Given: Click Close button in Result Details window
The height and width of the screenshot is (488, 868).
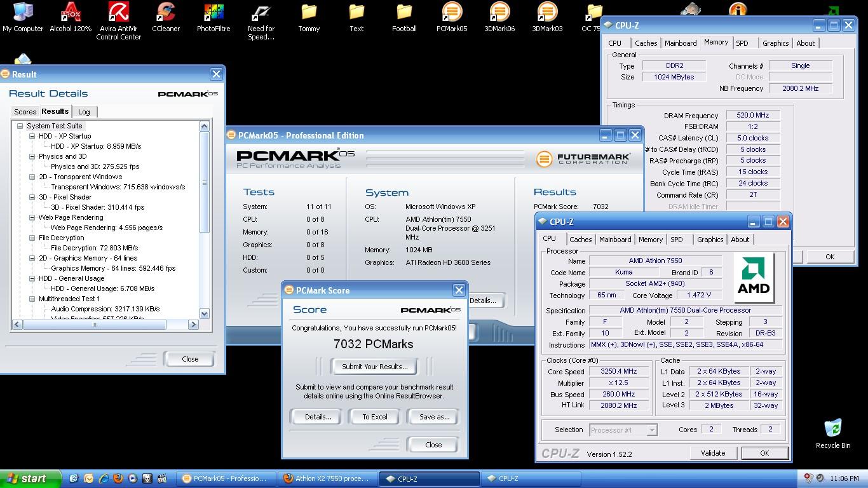Looking at the screenshot, I should click(190, 359).
